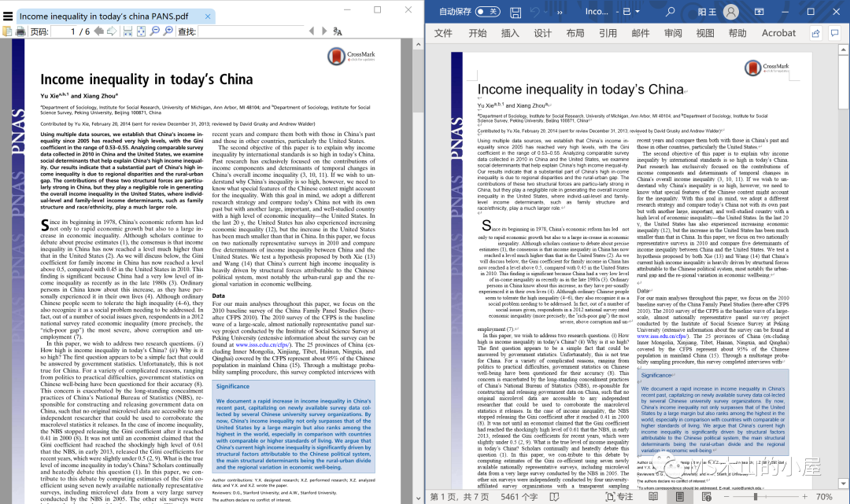Zoom out in the PDF viewer
Image resolution: width=850 pixels, height=504 pixels.
[154, 31]
